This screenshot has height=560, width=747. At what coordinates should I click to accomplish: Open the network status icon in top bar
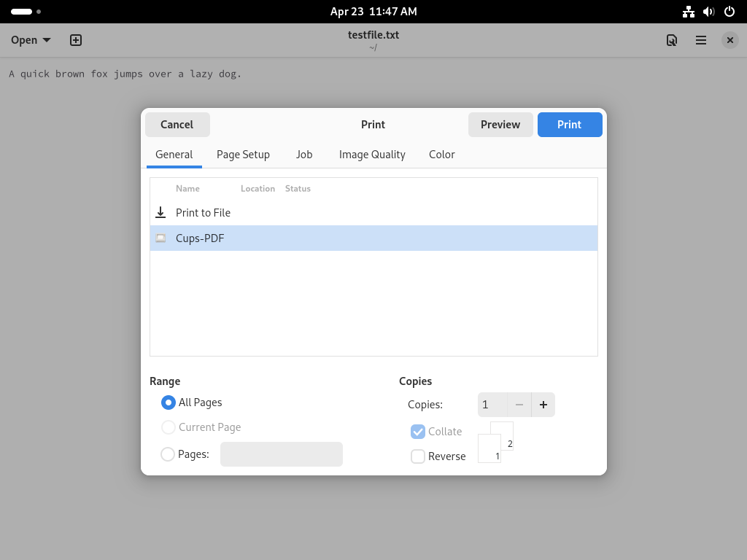689,12
